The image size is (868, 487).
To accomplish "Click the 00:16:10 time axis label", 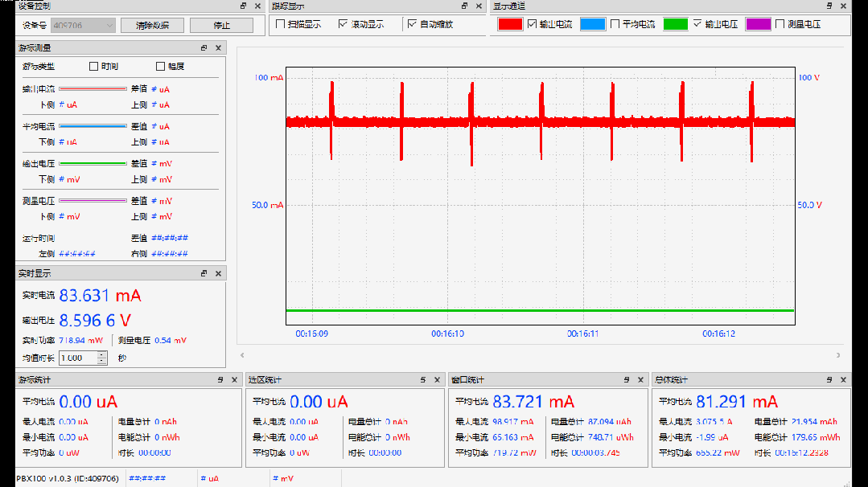I will point(448,334).
